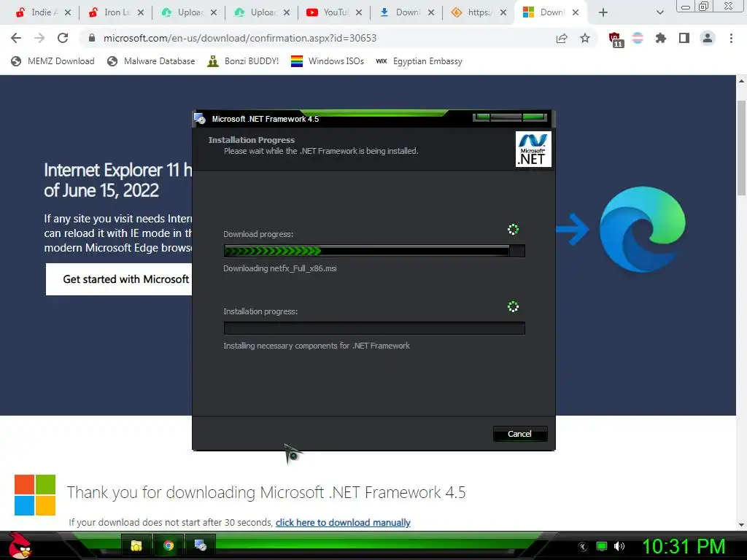Expand the tab search chevron

click(x=659, y=13)
